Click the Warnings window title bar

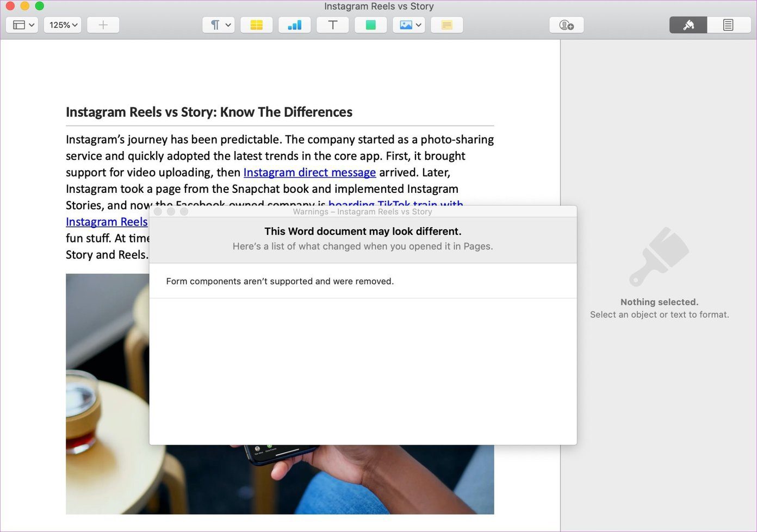363,211
